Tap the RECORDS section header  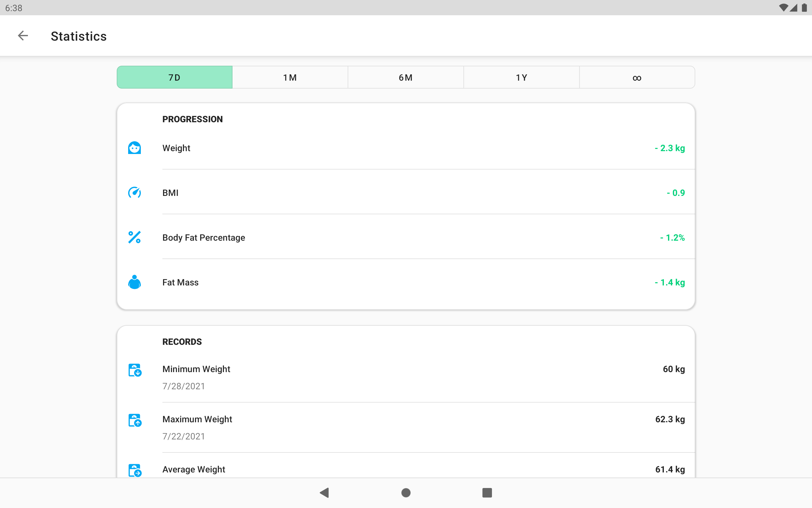[182, 342]
